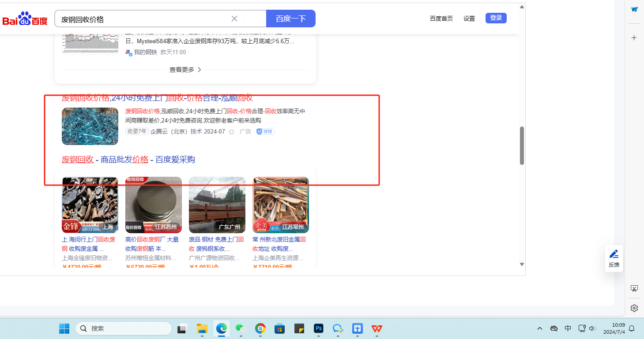The width and height of the screenshot is (644, 339).
Task: Open WPS Office from the taskbar
Action: click(377, 328)
